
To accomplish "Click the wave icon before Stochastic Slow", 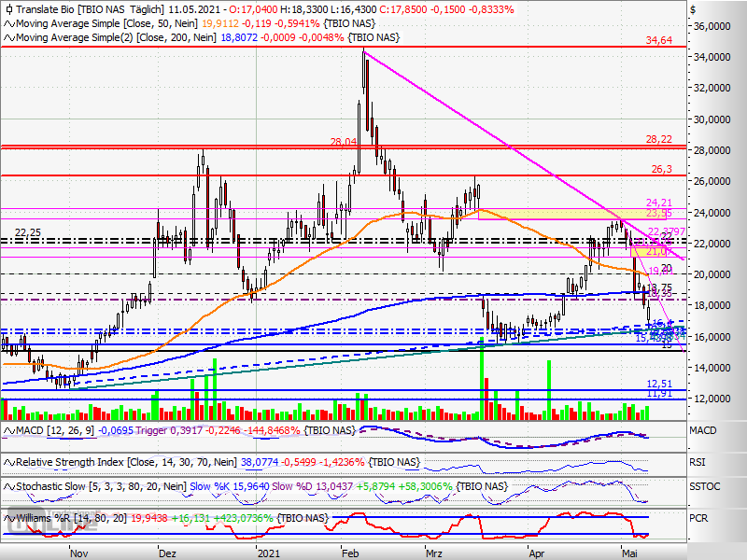I will click(x=9, y=486).
